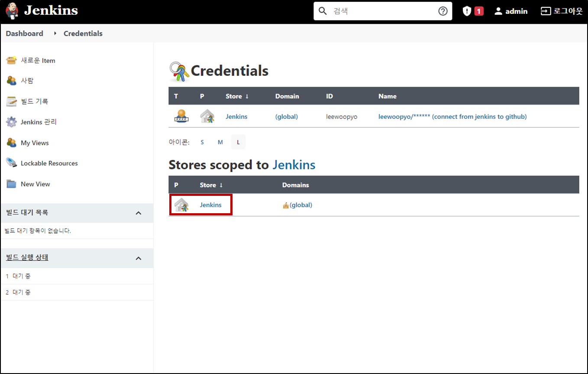Open New View sidebar link
This screenshot has width=588, height=374.
[x=36, y=184]
